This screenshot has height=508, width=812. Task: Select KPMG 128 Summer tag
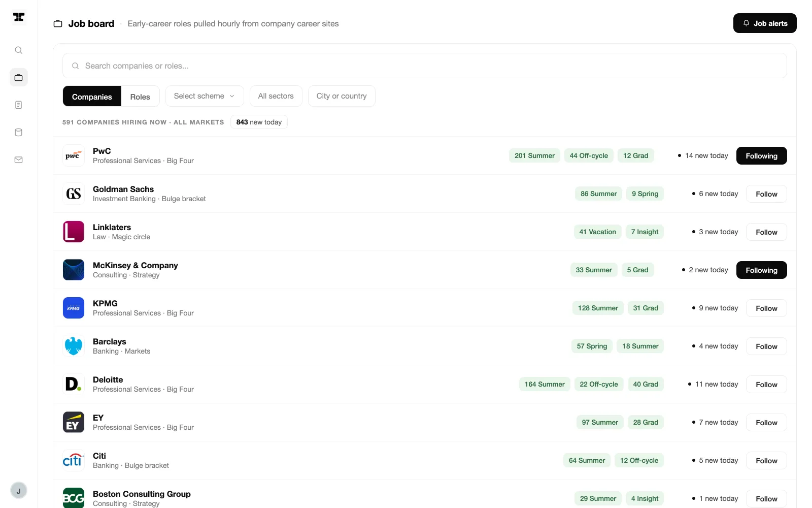[598, 308]
